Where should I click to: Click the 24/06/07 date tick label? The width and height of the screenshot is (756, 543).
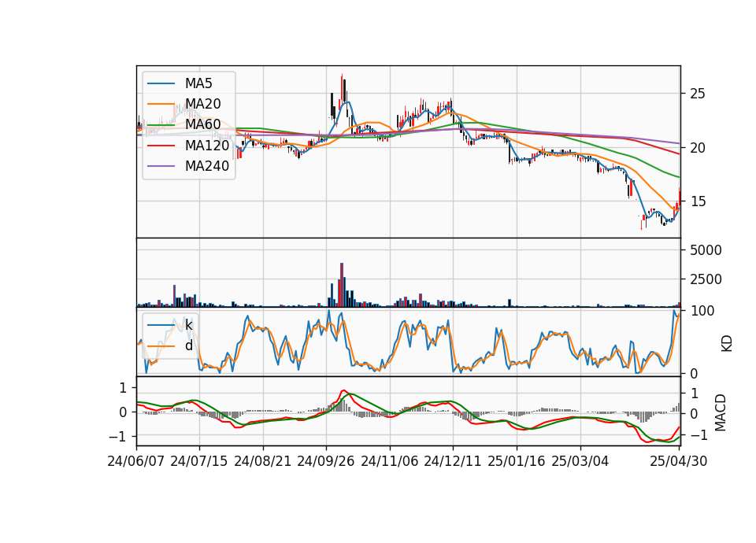[x=136, y=461]
